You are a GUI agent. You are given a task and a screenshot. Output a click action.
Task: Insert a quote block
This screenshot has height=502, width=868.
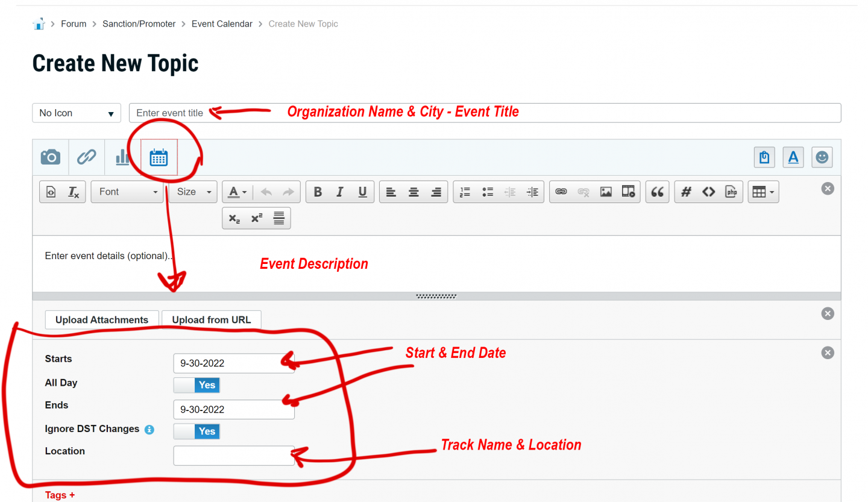point(658,192)
